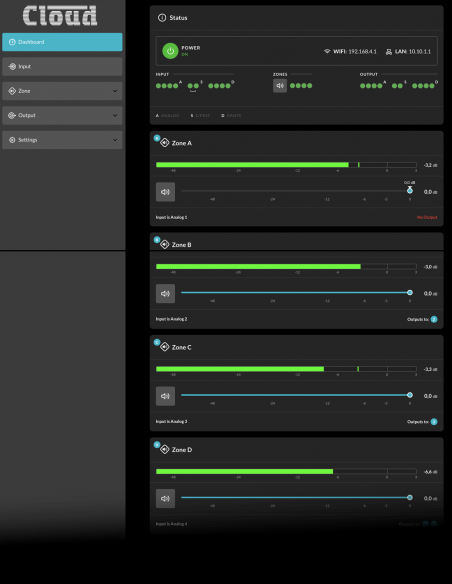The width and height of the screenshot is (452, 584).
Task: Mute Zone C speaker button
Action: [x=165, y=396]
